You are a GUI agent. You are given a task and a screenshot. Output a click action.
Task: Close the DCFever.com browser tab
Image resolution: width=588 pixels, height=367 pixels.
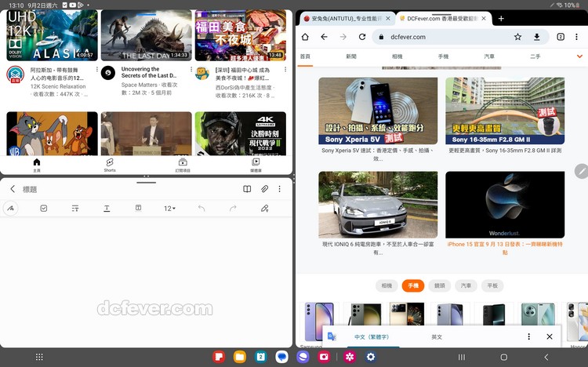coord(484,18)
